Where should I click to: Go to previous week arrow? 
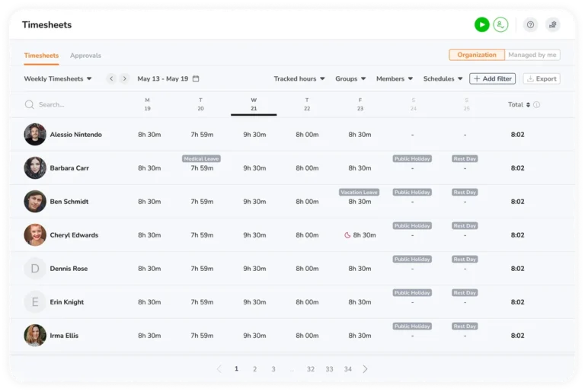point(111,78)
